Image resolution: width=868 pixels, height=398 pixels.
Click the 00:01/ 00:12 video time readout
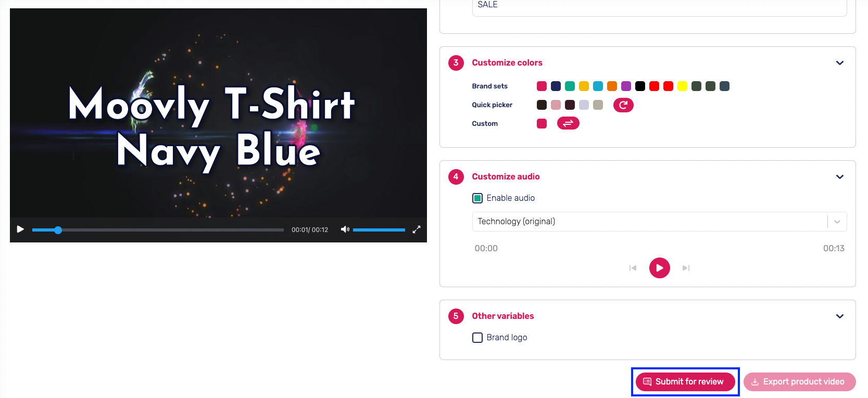310,230
